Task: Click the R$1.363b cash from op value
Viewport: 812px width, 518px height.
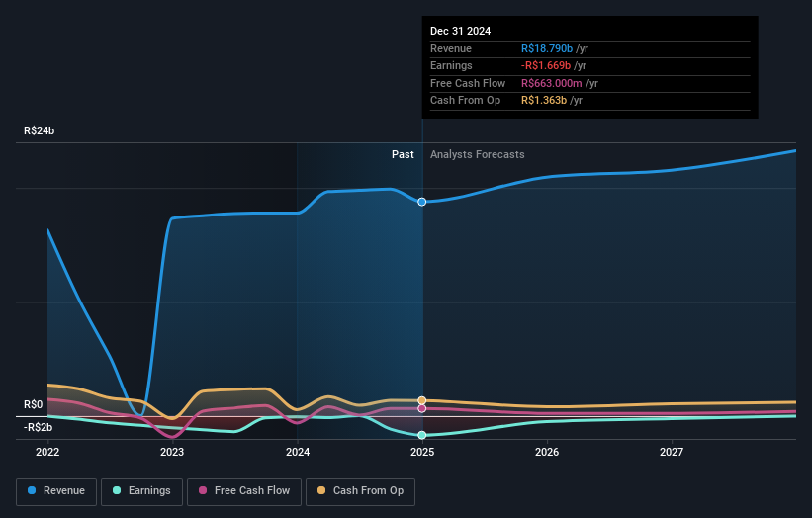Action: click(544, 101)
